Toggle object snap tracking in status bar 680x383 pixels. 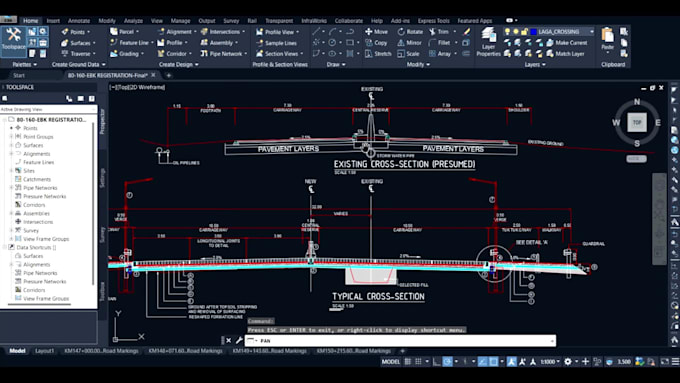482,361
